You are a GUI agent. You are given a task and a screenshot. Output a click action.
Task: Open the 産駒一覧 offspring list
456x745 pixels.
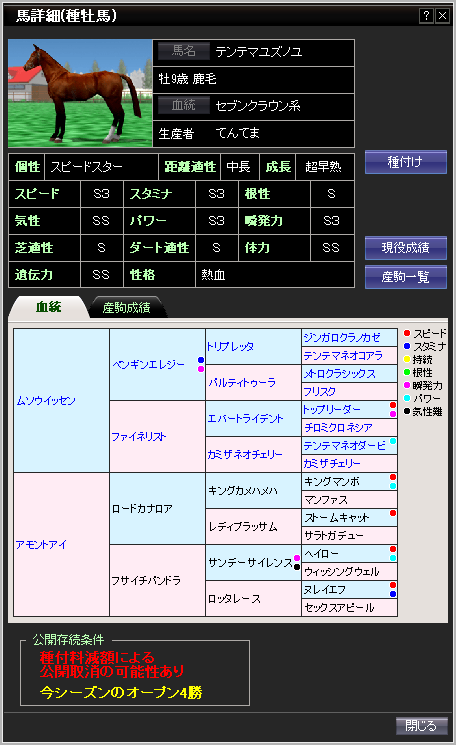[406, 277]
